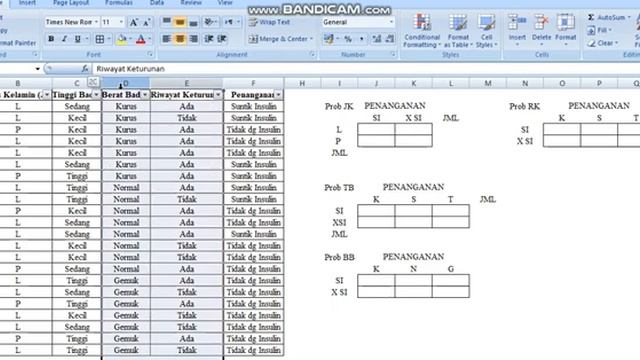This screenshot has height=360, width=640.
Task: Open the fill color dropdown arrow
Action: tap(130, 39)
